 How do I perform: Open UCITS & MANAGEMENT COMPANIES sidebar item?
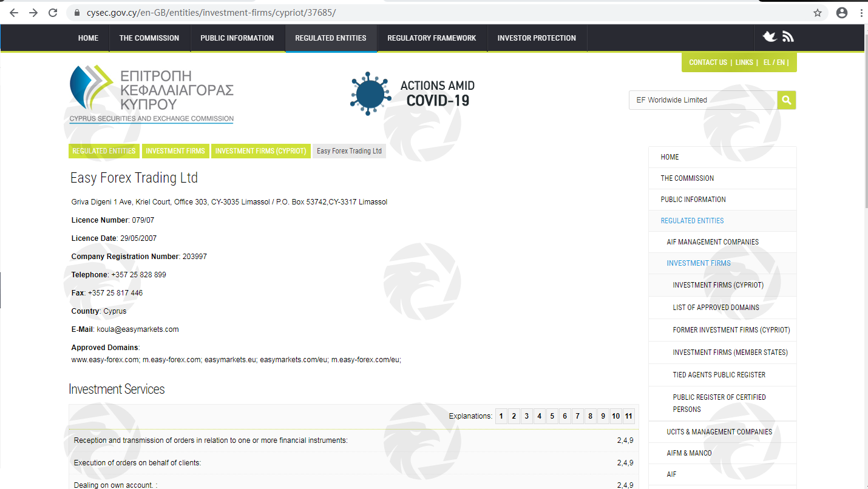click(x=722, y=432)
